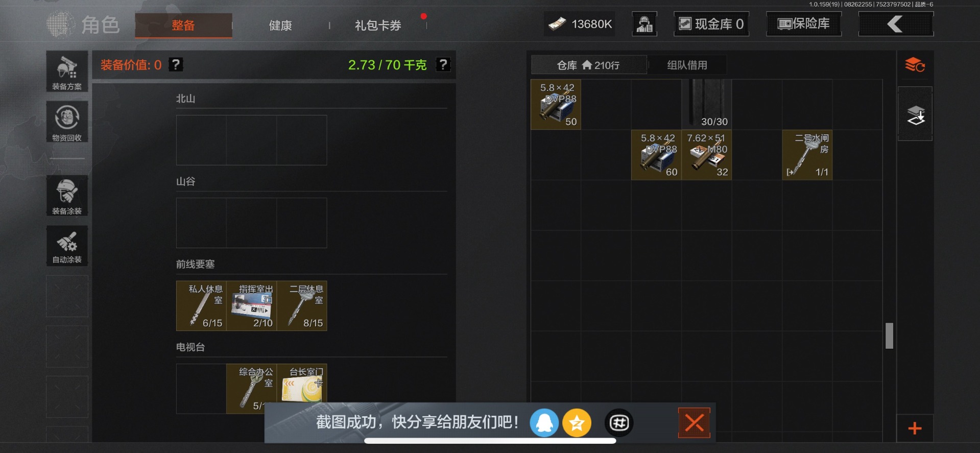980x453 pixels.
Task: Share to the QZone star icon
Action: (x=577, y=423)
